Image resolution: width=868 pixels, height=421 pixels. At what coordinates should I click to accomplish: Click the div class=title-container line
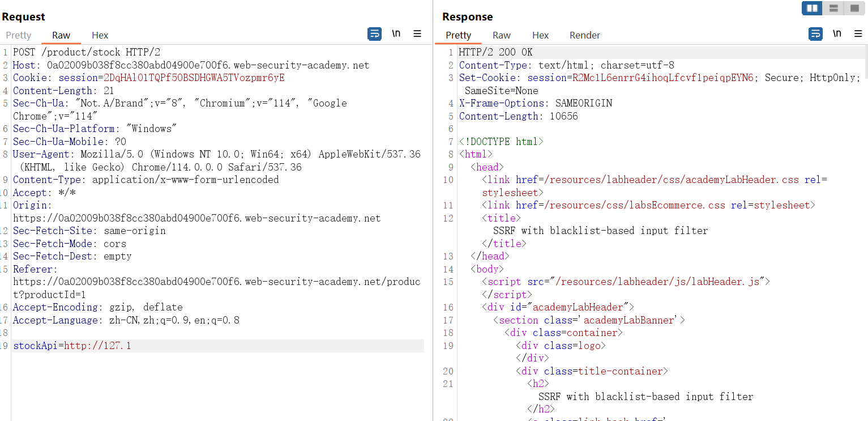592,371
